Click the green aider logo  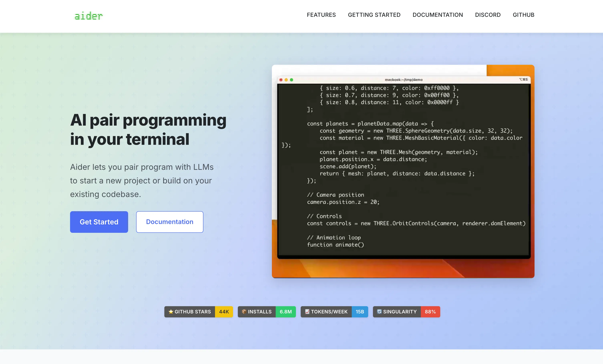click(x=89, y=16)
